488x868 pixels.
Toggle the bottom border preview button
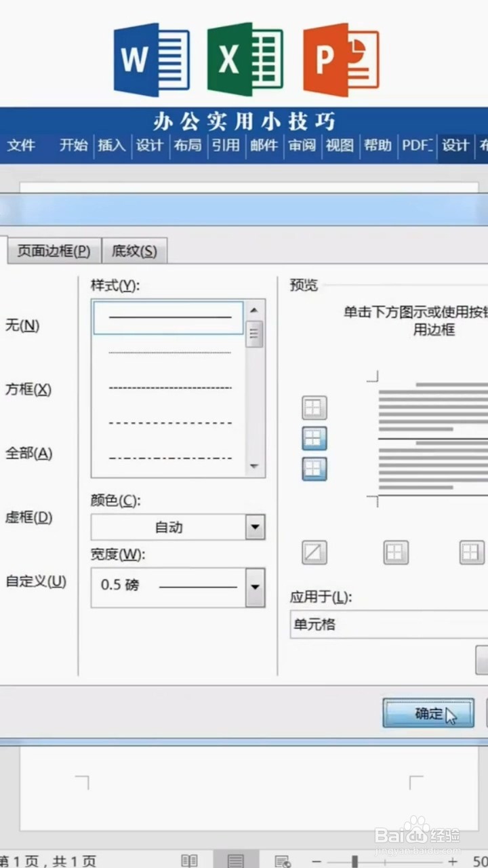pyautogui.click(x=314, y=469)
